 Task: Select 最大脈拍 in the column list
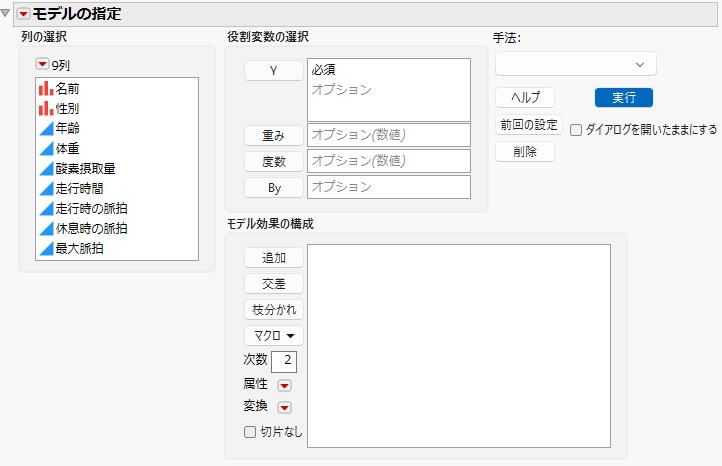(79, 249)
